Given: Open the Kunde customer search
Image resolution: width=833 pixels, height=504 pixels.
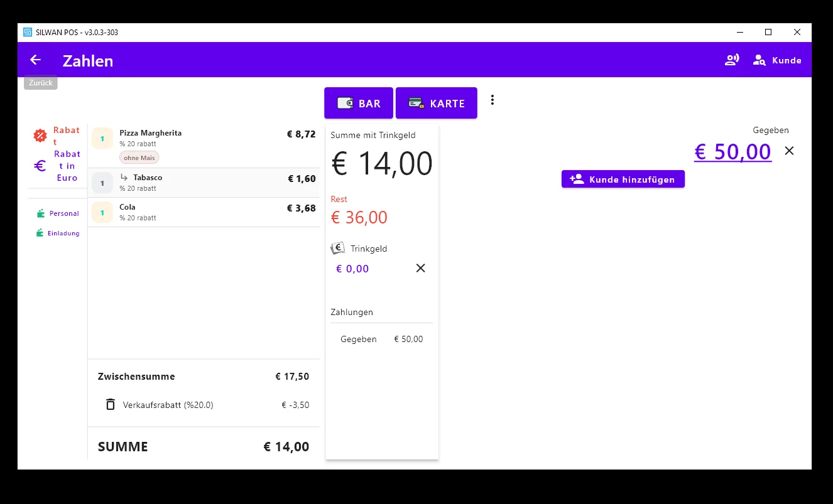Looking at the screenshot, I should click(x=777, y=60).
